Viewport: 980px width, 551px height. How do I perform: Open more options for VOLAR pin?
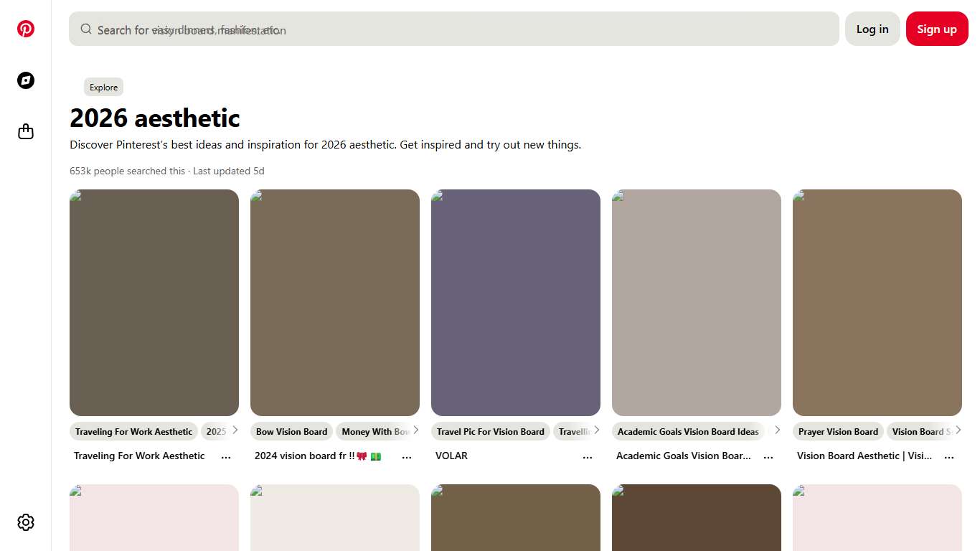pos(588,456)
